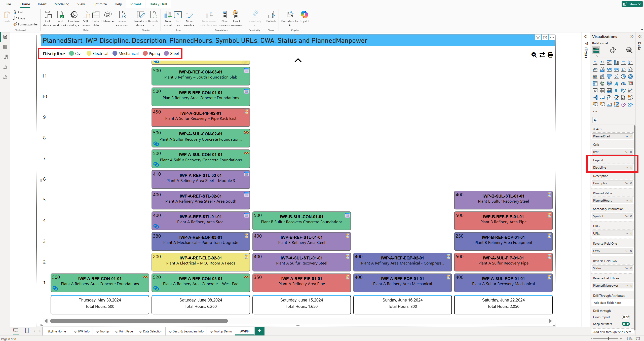Open Get data from the ribbon
The image size is (644, 341).
(x=47, y=19)
